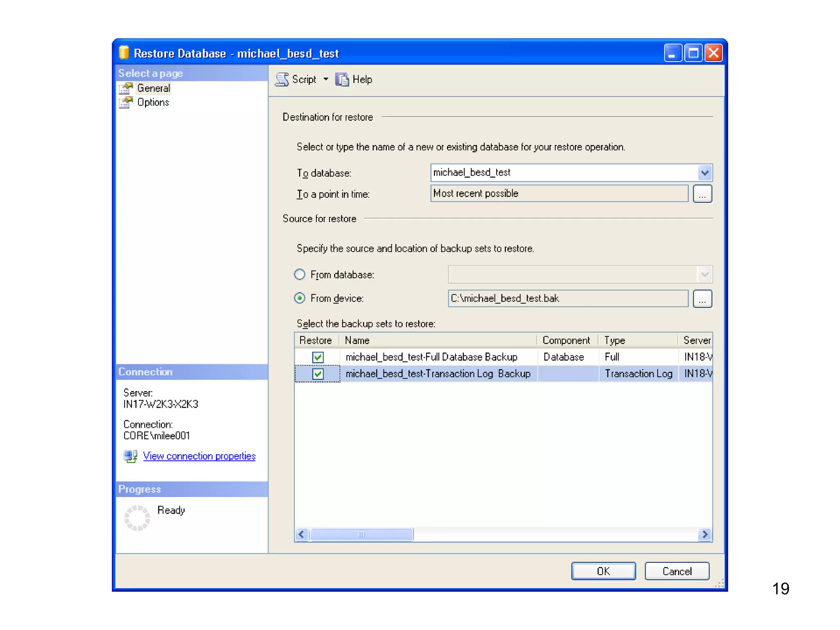The image size is (840, 630).
Task: Expand the To database dropdown
Action: click(705, 173)
